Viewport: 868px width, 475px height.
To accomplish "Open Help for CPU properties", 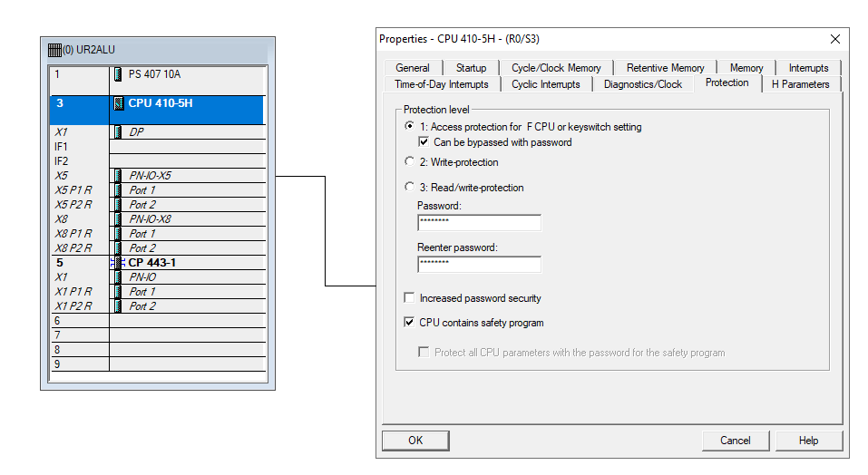I will tap(808, 441).
